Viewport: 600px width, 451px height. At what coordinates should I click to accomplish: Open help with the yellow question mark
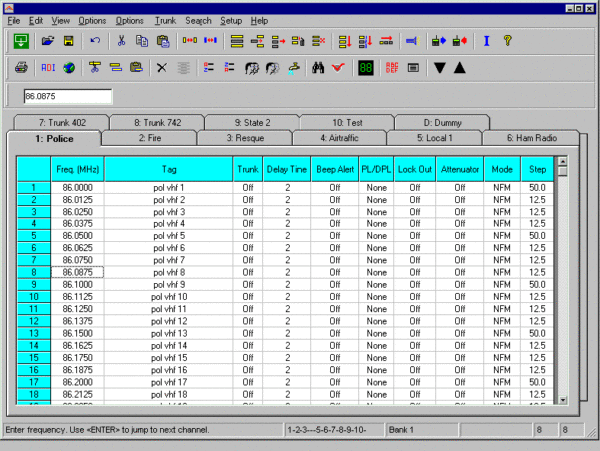click(507, 40)
